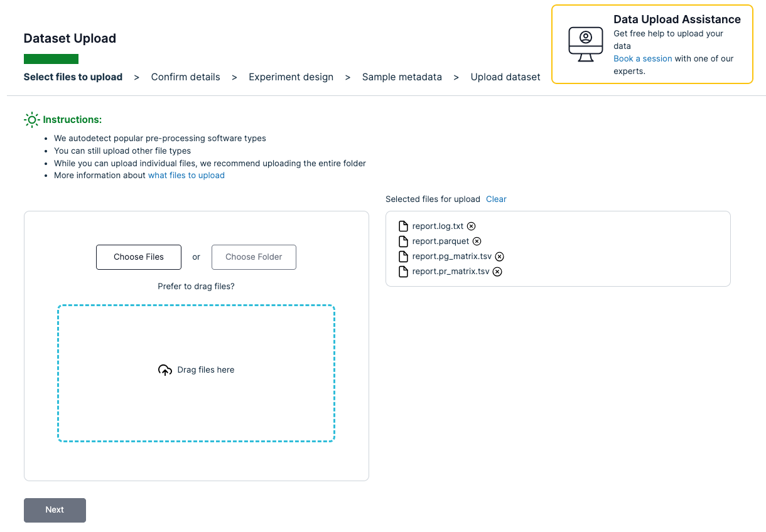This screenshot has width=766, height=532.
Task: Remove report.log.txt from selected files
Action: (472, 226)
